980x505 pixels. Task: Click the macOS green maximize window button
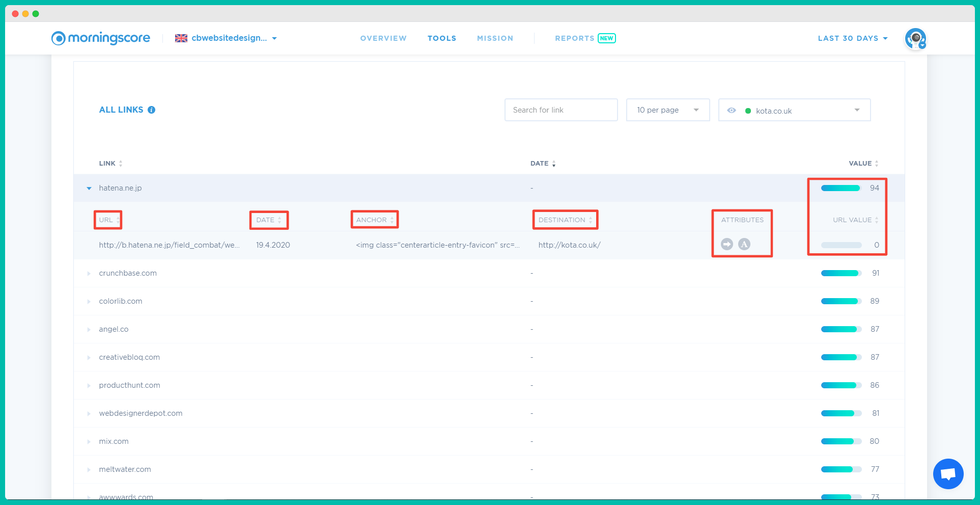pos(36,14)
